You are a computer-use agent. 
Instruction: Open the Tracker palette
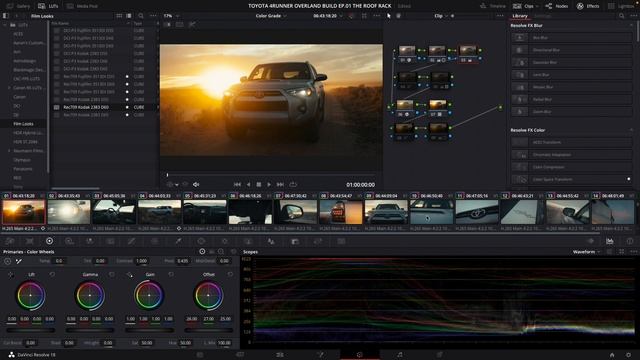pyautogui.click(x=224, y=241)
